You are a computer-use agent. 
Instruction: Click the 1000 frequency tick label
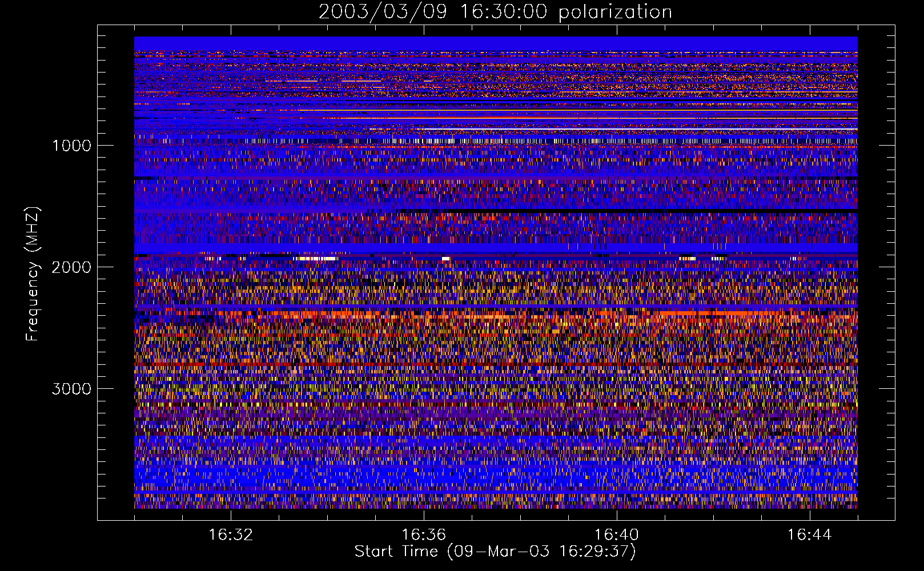point(71,146)
